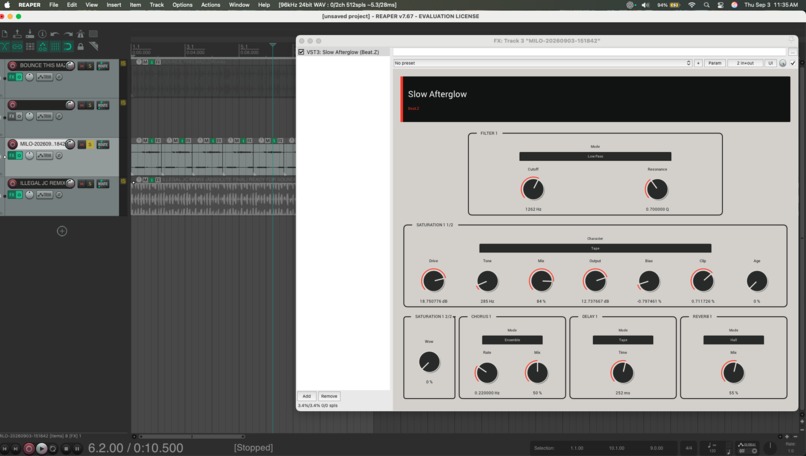Open Reverb 1 Mode Hall dropdown
This screenshot has height=456, width=806.
click(x=734, y=340)
